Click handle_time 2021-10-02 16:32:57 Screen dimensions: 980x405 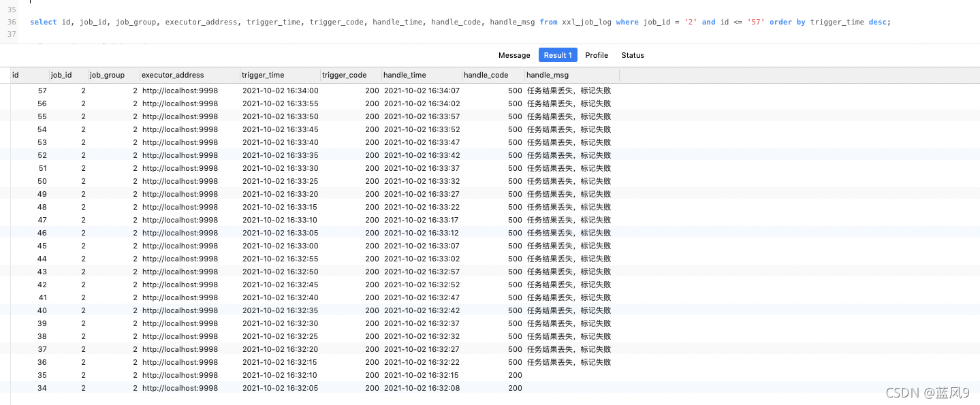(x=422, y=272)
